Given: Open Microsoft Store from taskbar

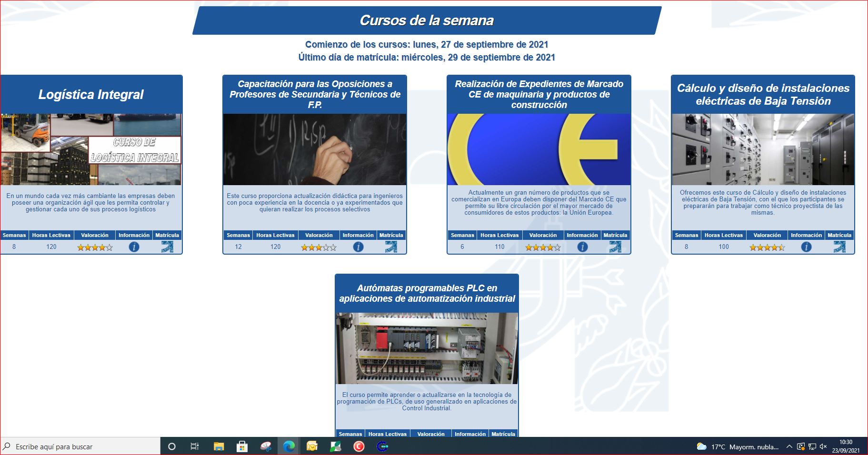Looking at the screenshot, I should (242, 446).
